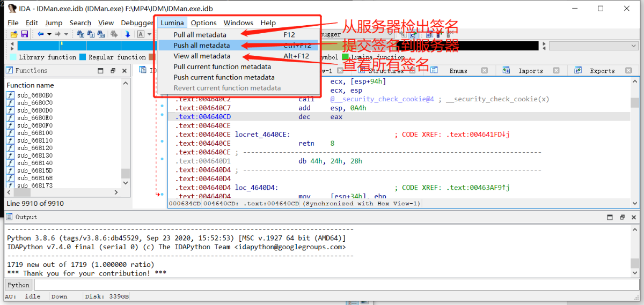Jump back with the blue left arrow
The width and height of the screenshot is (644, 305).
pyautogui.click(x=41, y=34)
